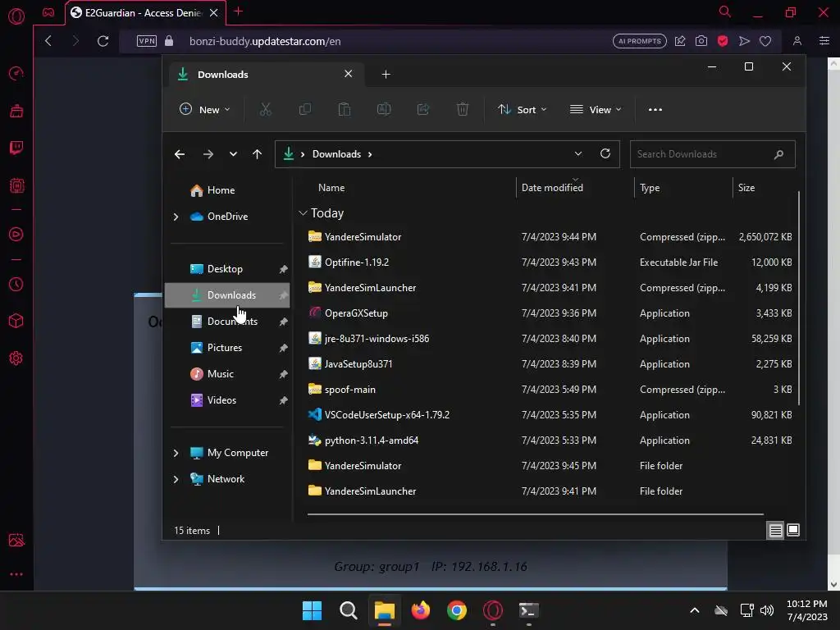Add a new File Explorer tab
This screenshot has height=630, width=840.
point(386,75)
